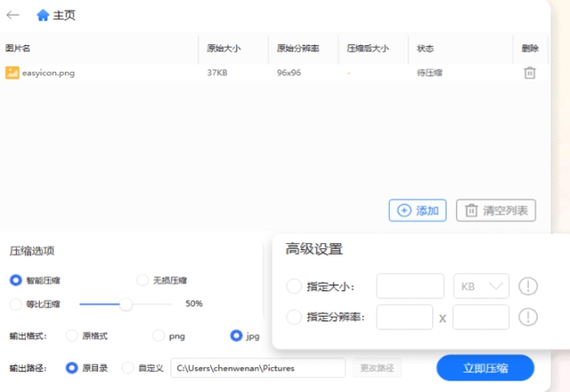Click the resolution height input field
The height and width of the screenshot is (392, 570).
[481, 318]
